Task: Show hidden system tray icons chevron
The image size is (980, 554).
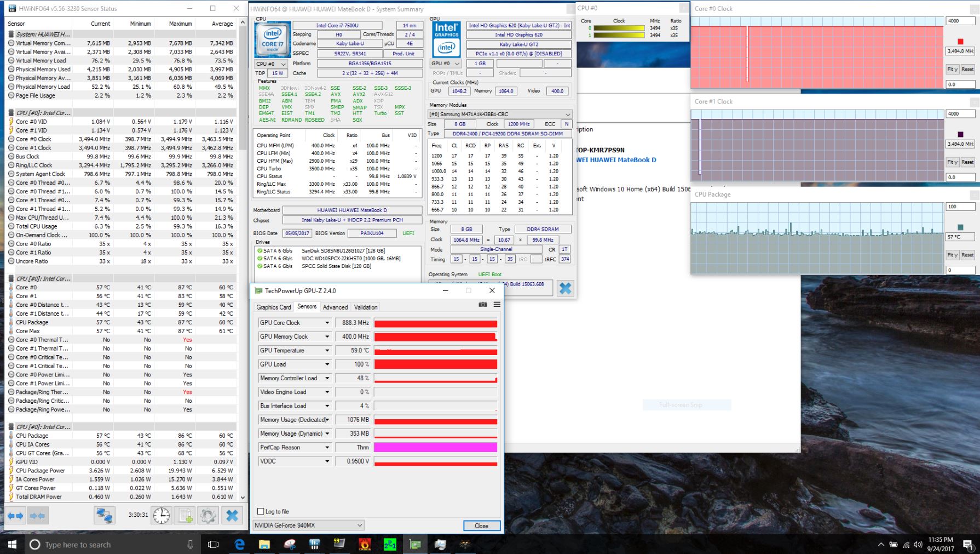Action: click(x=880, y=544)
